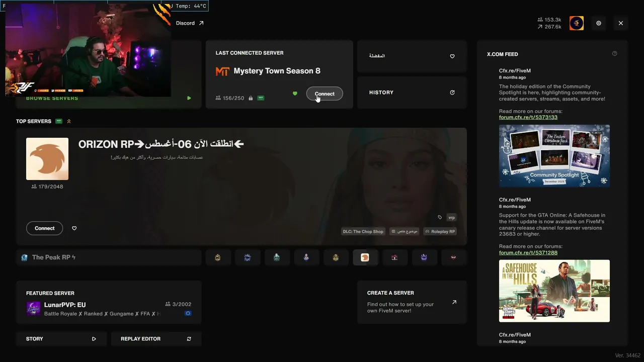Select The Peak RP server entry
The image size is (644, 362).
coord(109,257)
